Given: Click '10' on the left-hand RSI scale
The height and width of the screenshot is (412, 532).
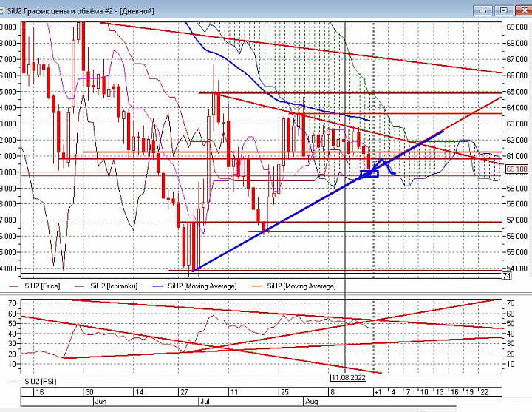Looking at the screenshot, I should [12, 364].
